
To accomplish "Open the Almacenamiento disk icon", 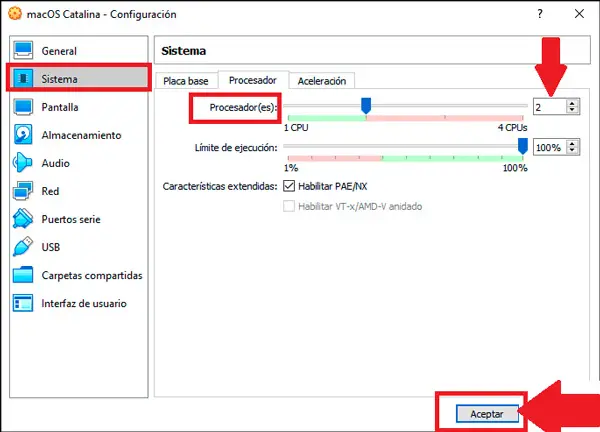I will pyautogui.click(x=22, y=135).
